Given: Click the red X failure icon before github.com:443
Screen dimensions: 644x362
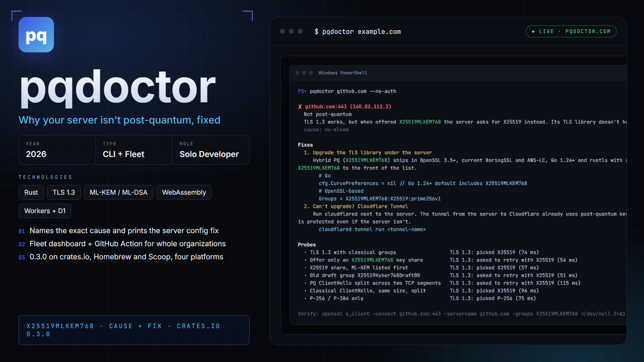Looking at the screenshot, I should (x=300, y=107).
